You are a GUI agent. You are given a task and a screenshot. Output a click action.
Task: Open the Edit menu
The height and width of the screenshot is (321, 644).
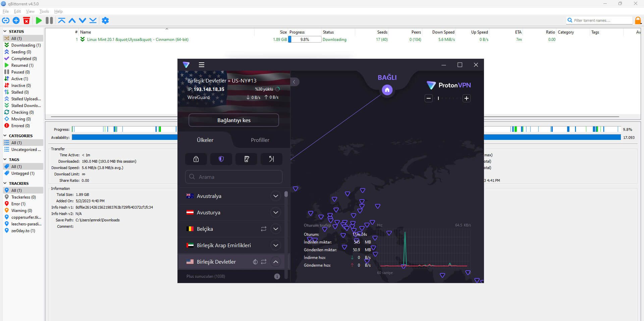coord(17,11)
